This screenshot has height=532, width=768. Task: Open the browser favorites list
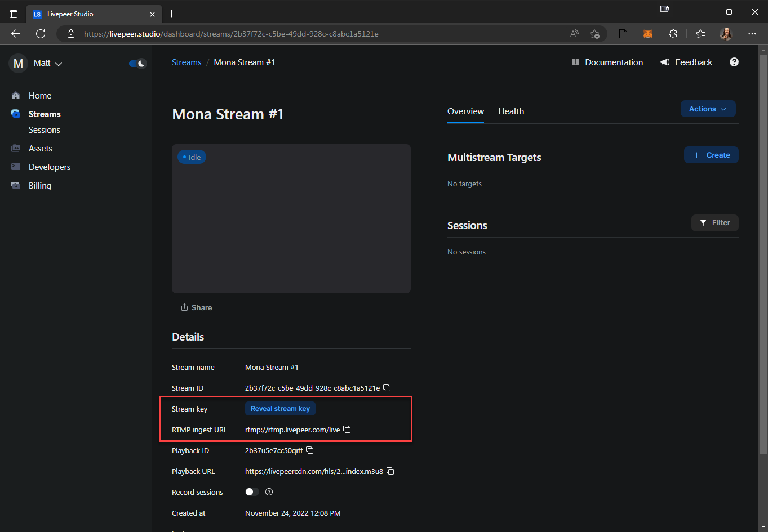coord(700,34)
